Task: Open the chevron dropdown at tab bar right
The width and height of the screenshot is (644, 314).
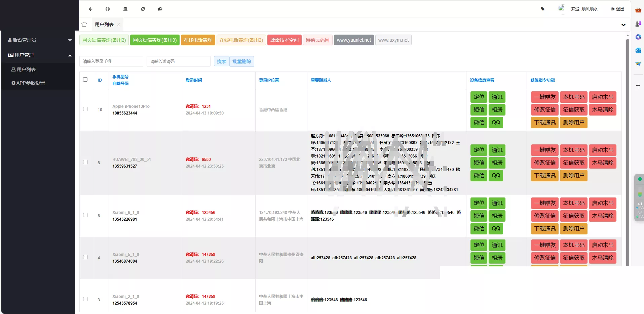Action: (623, 25)
